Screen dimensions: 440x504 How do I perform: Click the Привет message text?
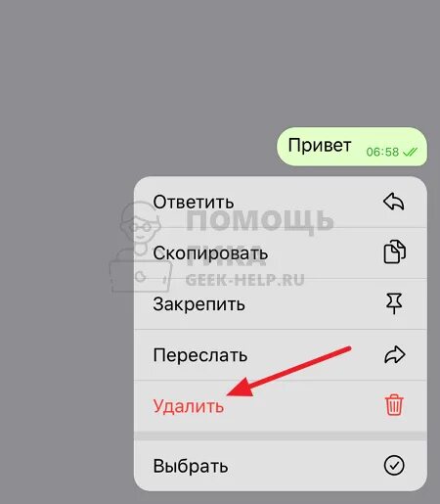(x=320, y=145)
